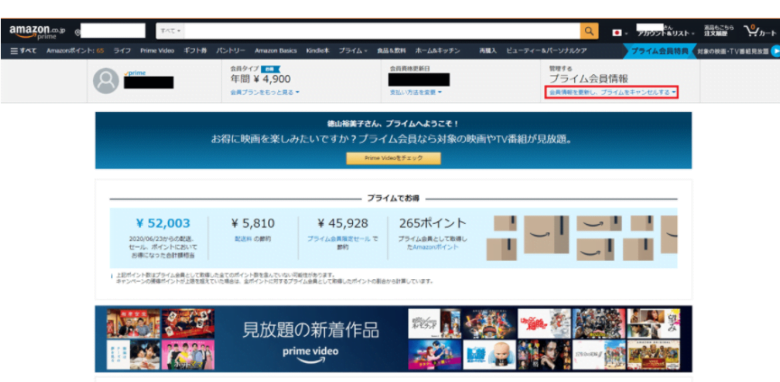780x382 pixels.
Task: Expand 支払い方法を変更 dropdown
Action: (x=416, y=93)
